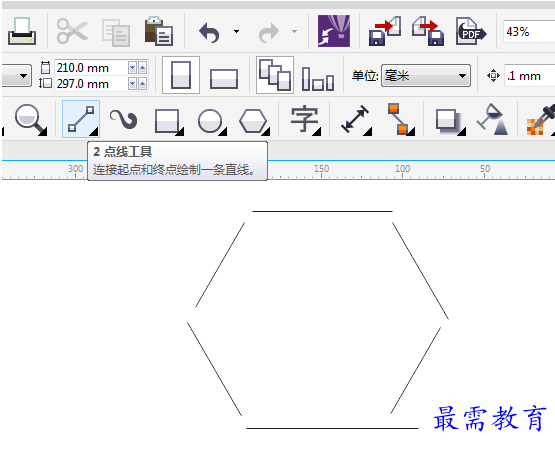Increase page width with up stepper
Viewport: 555px width, 450px height.
tap(143, 67)
